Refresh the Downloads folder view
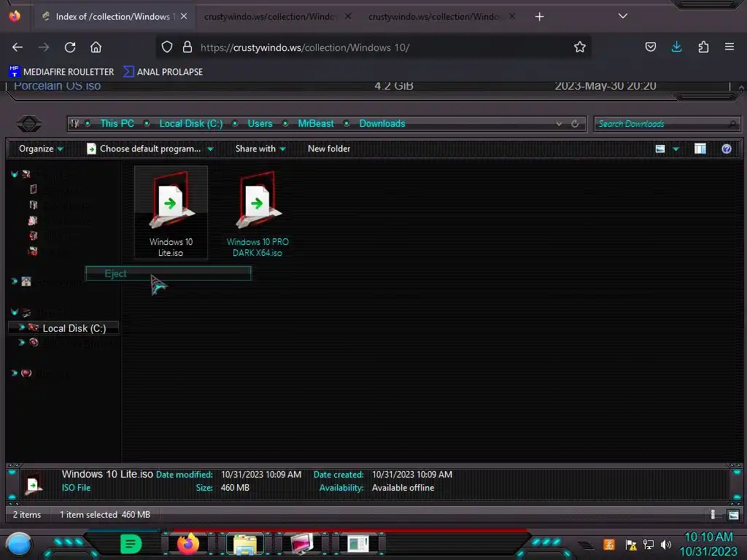The height and width of the screenshot is (560, 747). coord(575,124)
